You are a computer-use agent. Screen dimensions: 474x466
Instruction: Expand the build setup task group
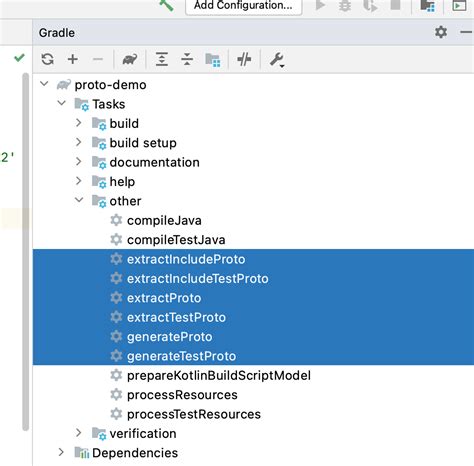[79, 142]
